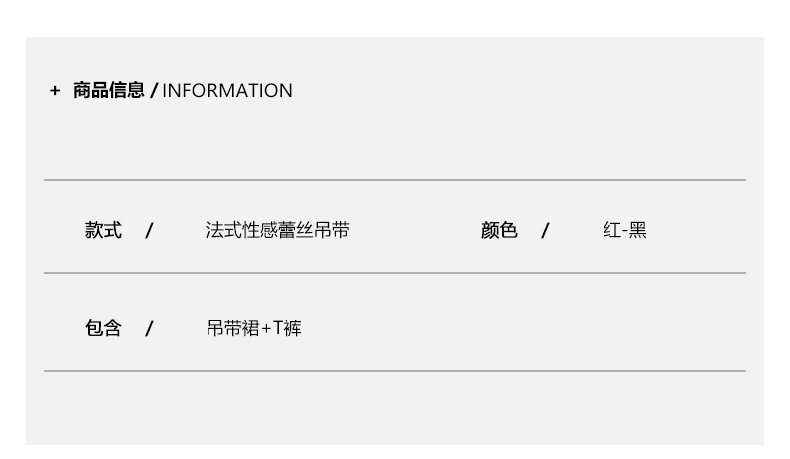Screen dimensions: 790x459
Task: Click the plus icon beside 商品信息
Action: pos(55,91)
